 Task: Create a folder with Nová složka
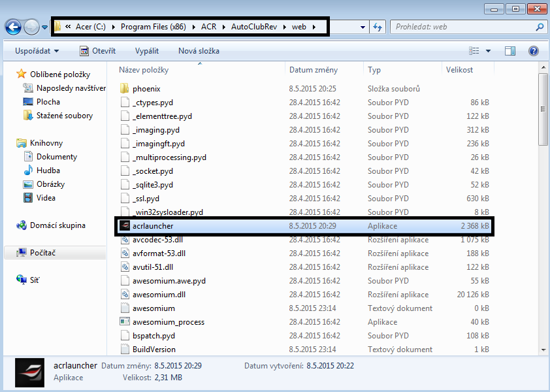click(x=199, y=51)
